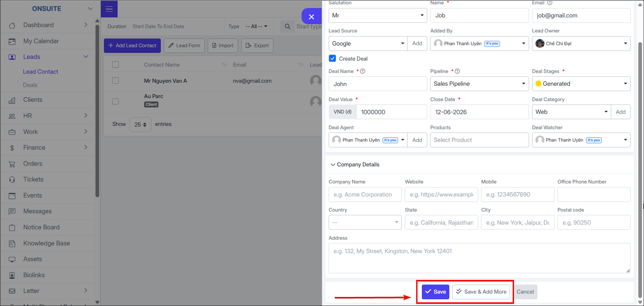Click the Finance dollar icon
644x306 pixels.
[12, 148]
